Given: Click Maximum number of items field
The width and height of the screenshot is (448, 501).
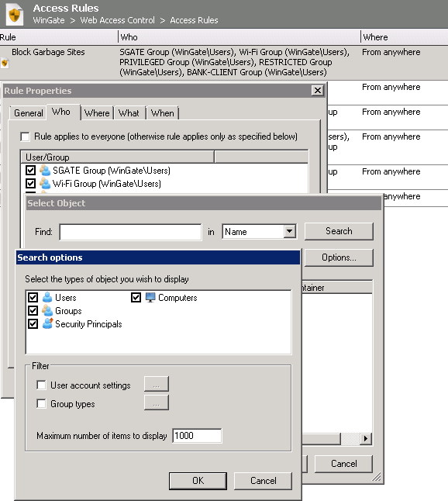Looking at the screenshot, I should 197,436.
